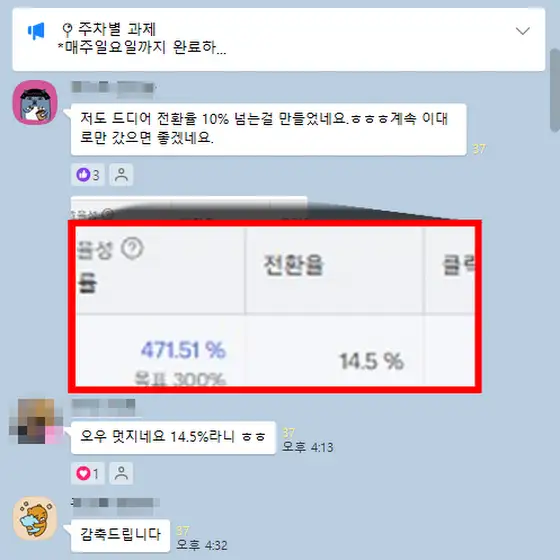Open the pink cat profile avatar
Viewport: 560px width, 560px height.
click(x=35, y=102)
